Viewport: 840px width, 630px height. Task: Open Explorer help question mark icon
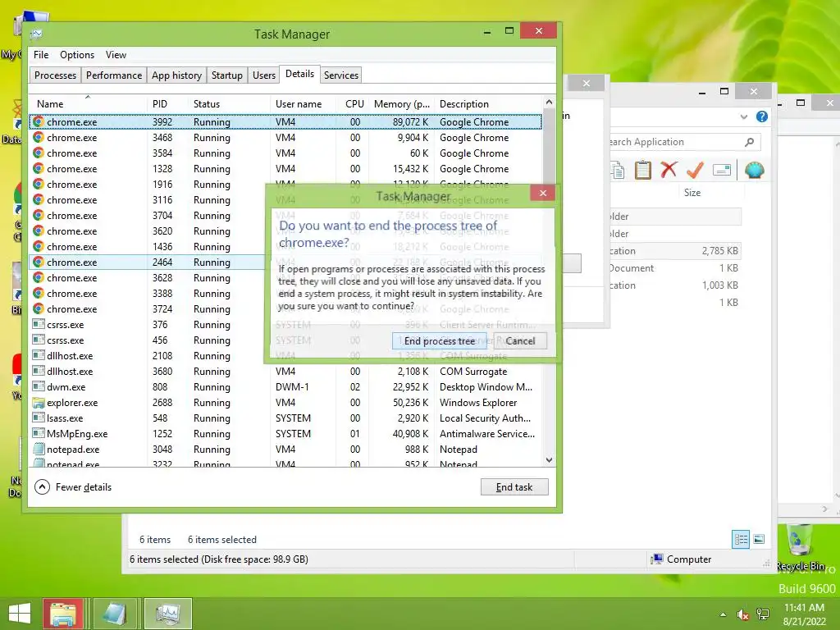coord(762,116)
